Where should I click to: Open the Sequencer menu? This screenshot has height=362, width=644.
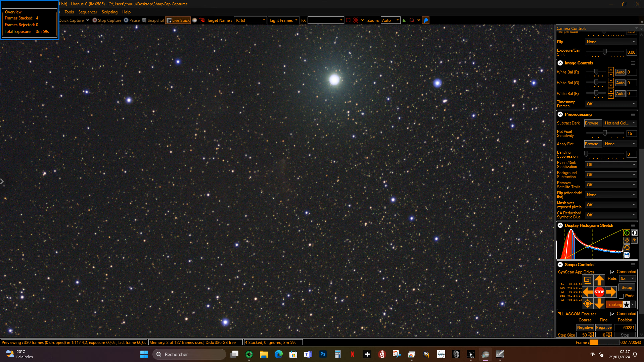88,12
